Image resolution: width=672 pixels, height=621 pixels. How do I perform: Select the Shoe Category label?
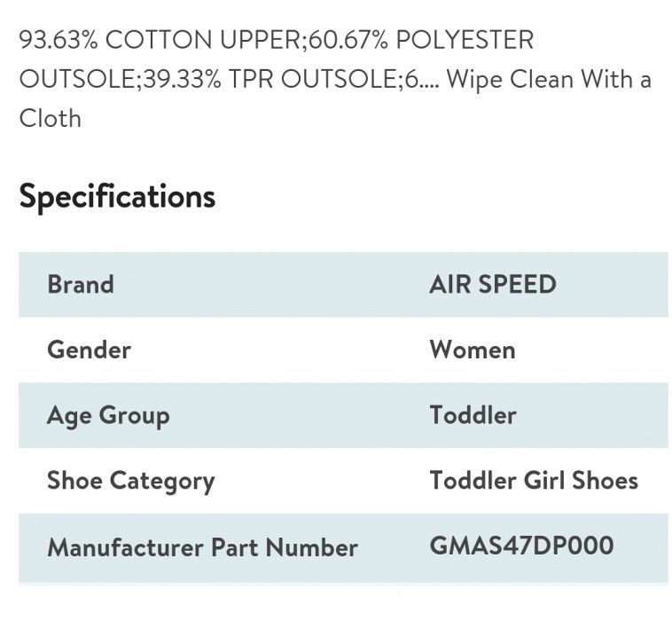130,481
